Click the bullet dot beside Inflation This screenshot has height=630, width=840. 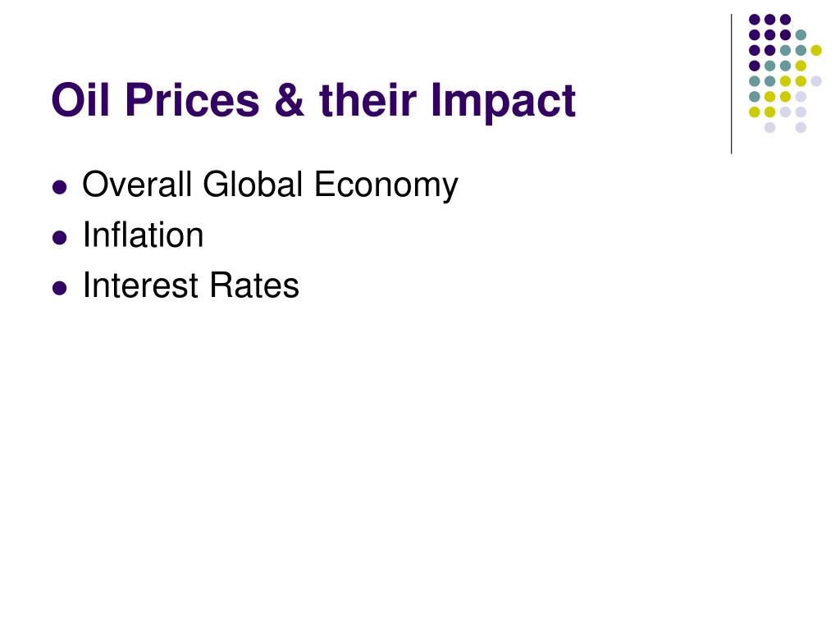60,237
